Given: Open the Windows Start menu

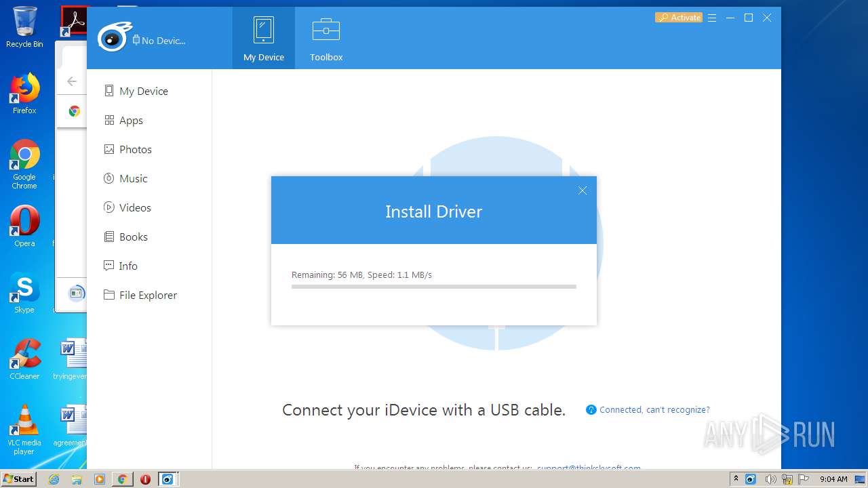Looking at the screenshot, I should [x=18, y=479].
